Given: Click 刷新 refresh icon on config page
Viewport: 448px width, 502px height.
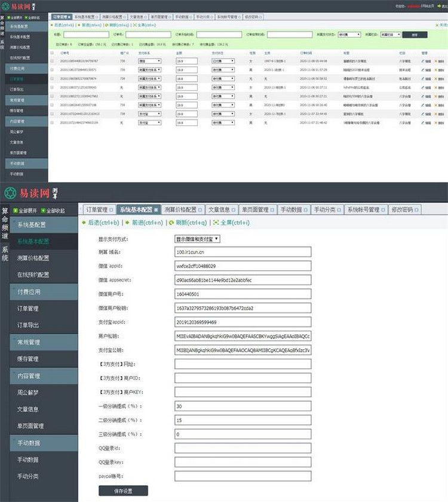Looking at the screenshot, I should pyautogui.click(x=171, y=223).
